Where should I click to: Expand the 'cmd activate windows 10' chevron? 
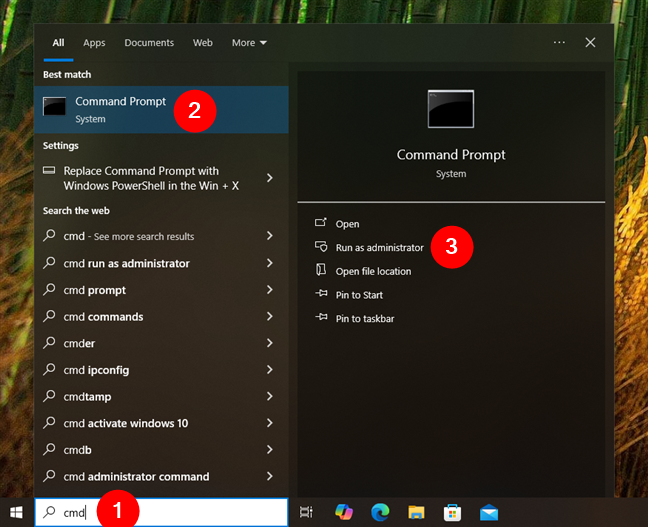click(x=269, y=423)
